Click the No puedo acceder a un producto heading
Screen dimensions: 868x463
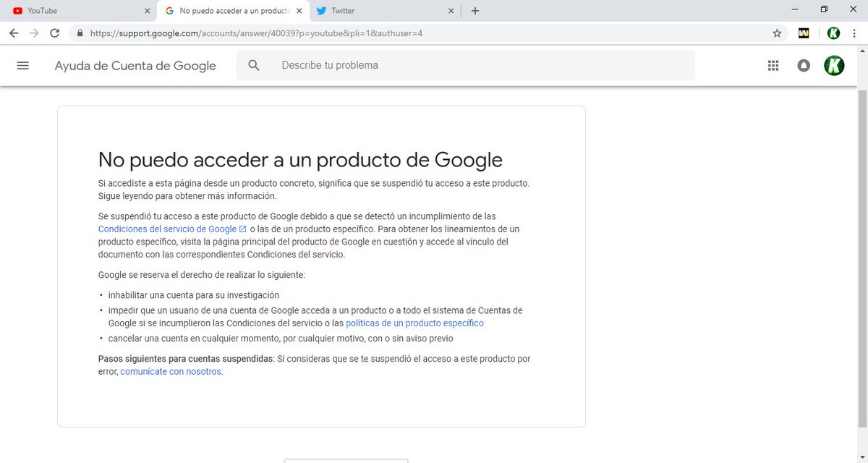[x=300, y=159]
